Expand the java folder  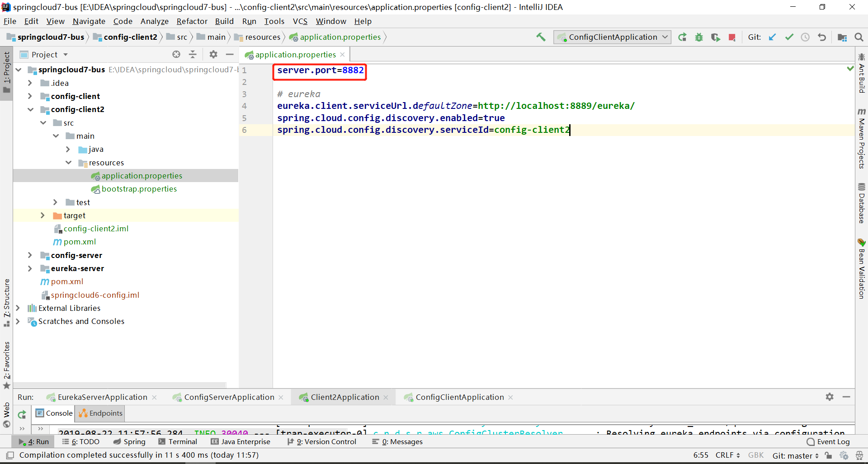click(x=68, y=149)
